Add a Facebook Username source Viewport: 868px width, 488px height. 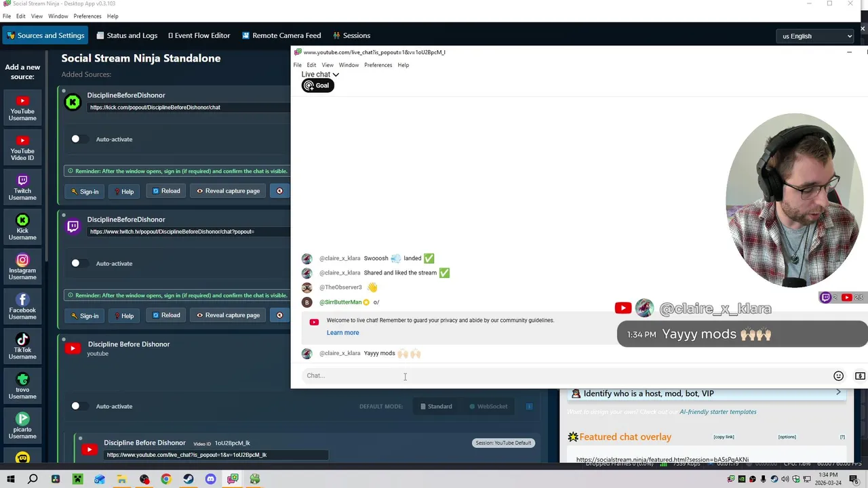[x=22, y=307]
